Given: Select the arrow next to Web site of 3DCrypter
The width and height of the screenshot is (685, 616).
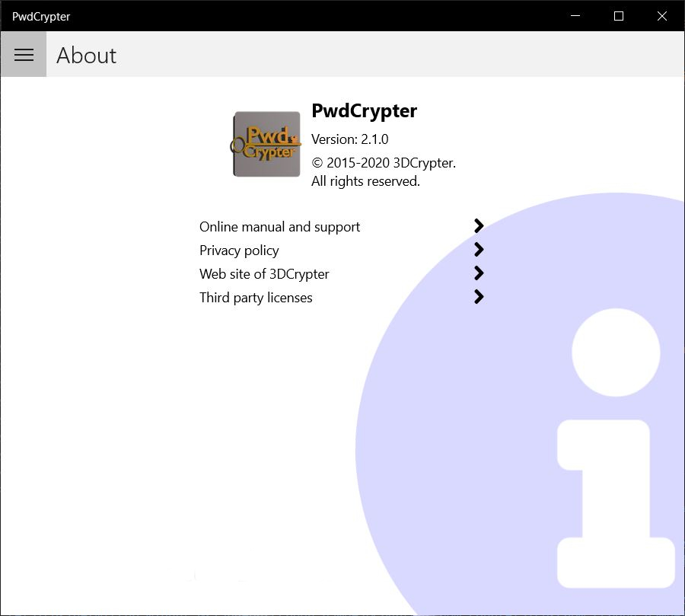Looking at the screenshot, I should (x=479, y=273).
